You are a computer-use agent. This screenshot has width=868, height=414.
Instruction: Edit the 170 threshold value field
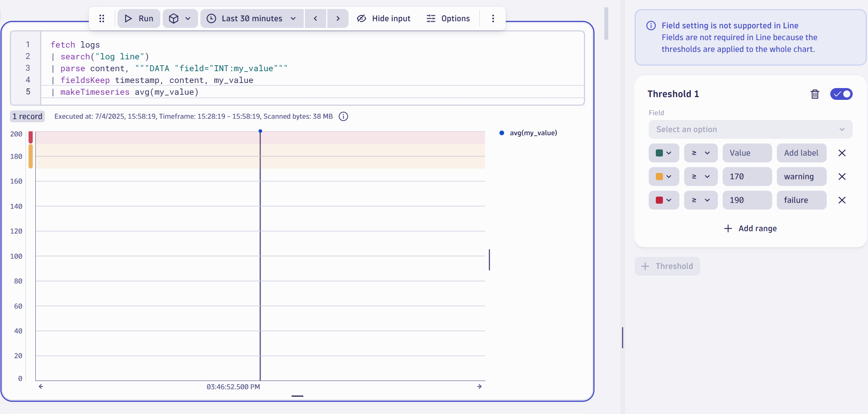(747, 177)
